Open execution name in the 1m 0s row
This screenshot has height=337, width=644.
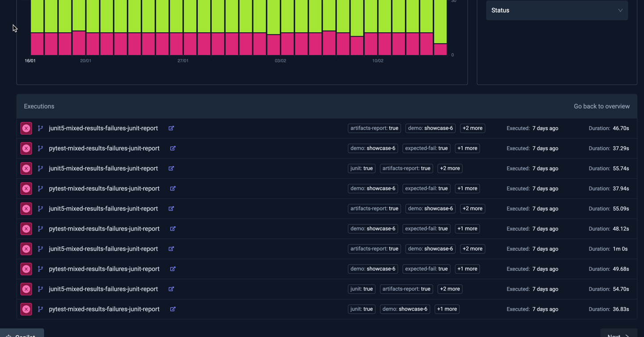tap(103, 249)
